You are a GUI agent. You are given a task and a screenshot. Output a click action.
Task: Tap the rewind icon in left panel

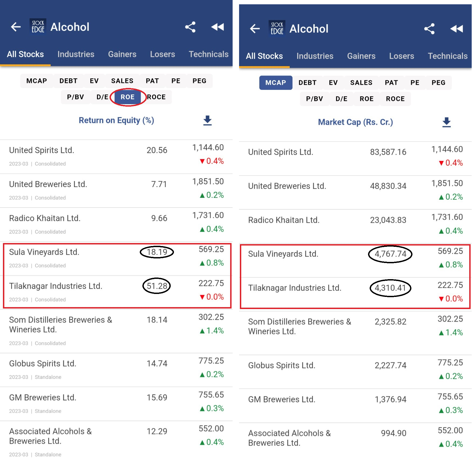tap(218, 27)
